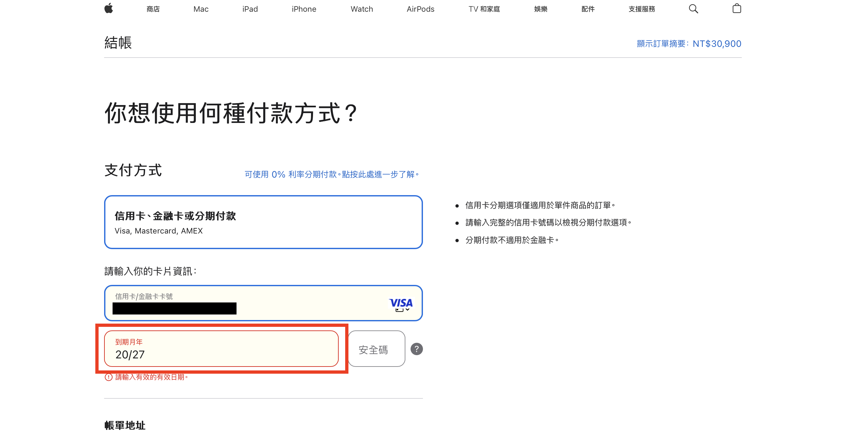The image size is (868, 441).
Task: Click the 帳單地址 heading
Action: [125, 425]
